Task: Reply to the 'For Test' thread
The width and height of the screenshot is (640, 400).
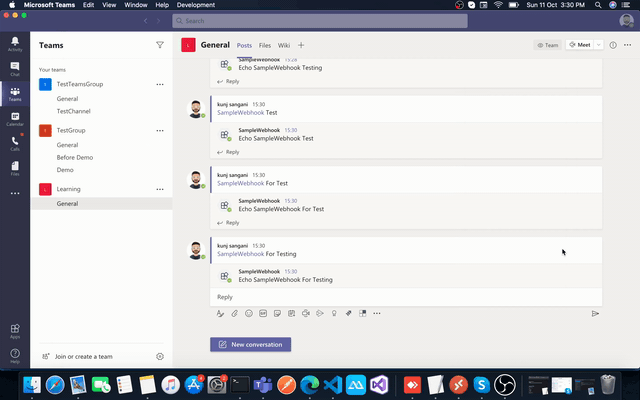Action: point(228,222)
